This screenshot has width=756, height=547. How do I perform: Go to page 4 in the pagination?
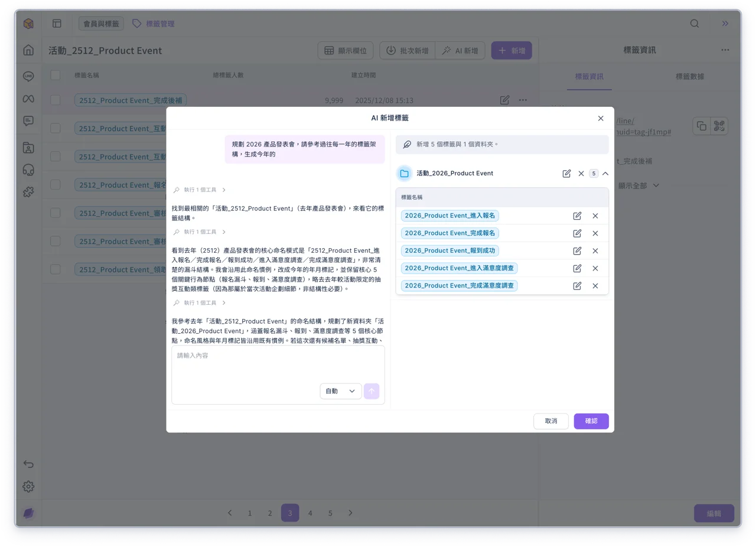[310, 513]
